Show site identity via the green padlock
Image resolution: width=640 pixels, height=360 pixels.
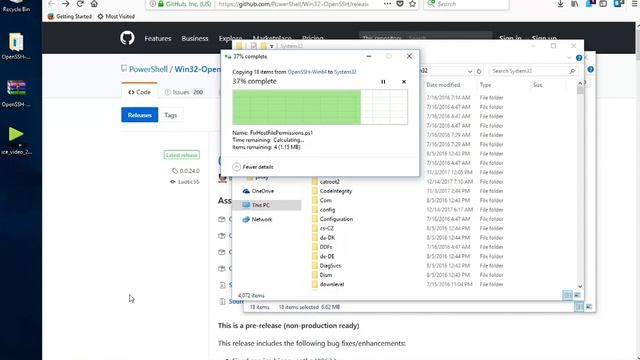coord(161,4)
